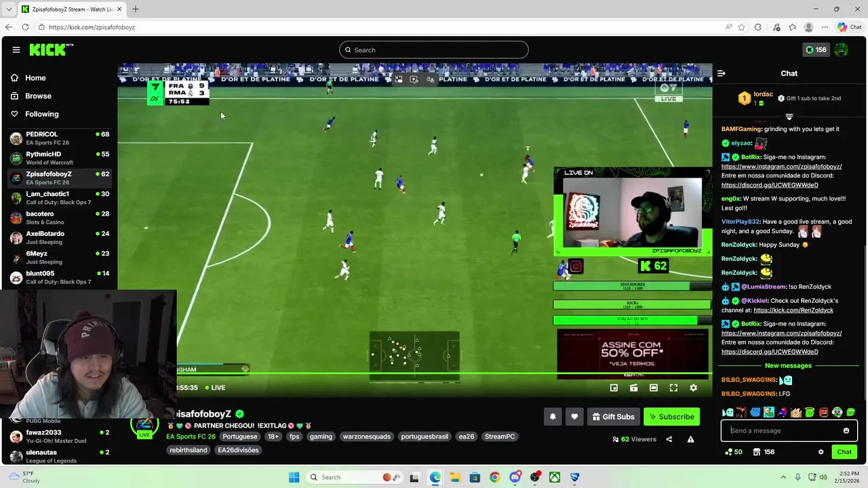Open ulenautas League of Legends channel

(x=60, y=456)
